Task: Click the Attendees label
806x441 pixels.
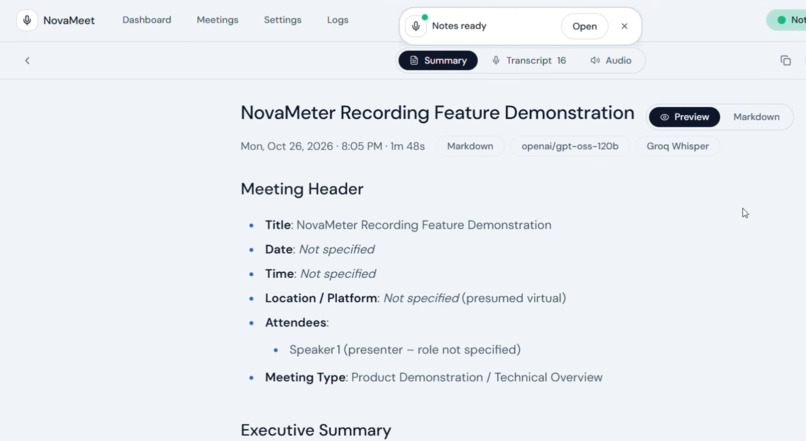Action: click(x=297, y=323)
